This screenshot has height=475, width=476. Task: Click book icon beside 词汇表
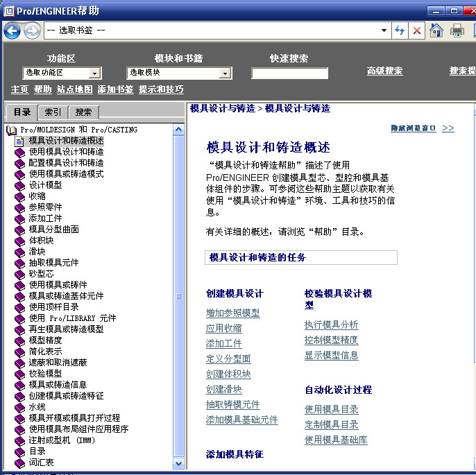click(19, 463)
